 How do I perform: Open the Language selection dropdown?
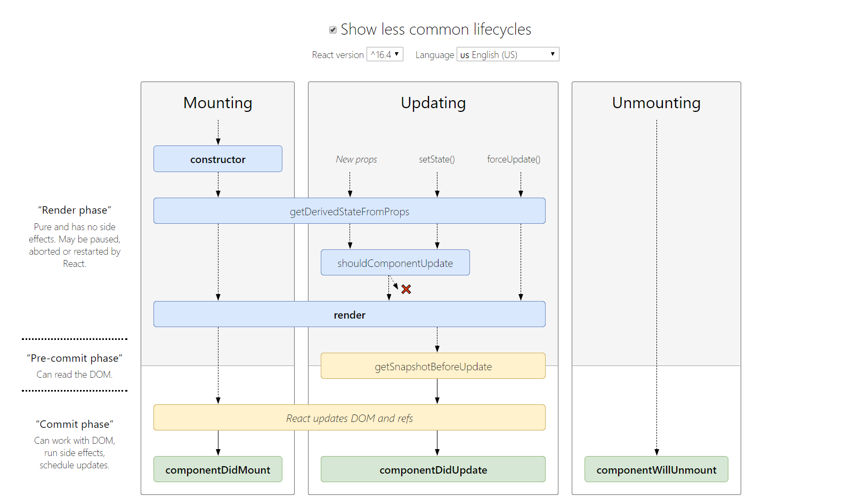pyautogui.click(x=507, y=54)
